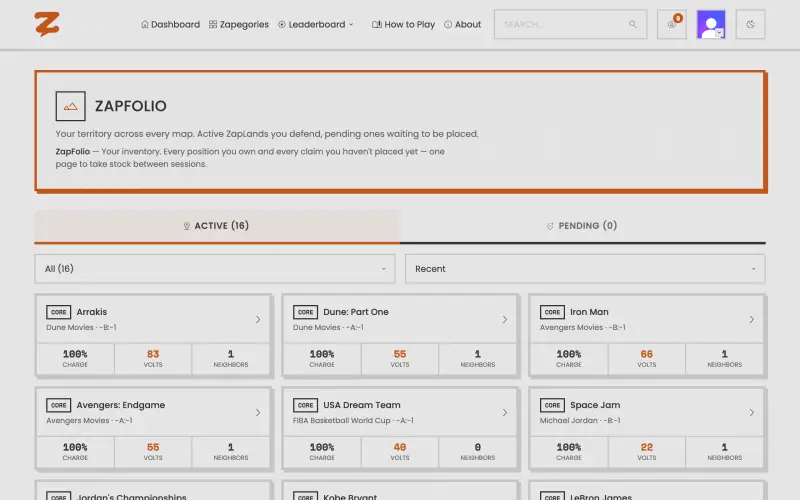The image size is (800, 500).
Task: Open the Dashboard page
Action: [x=170, y=24]
